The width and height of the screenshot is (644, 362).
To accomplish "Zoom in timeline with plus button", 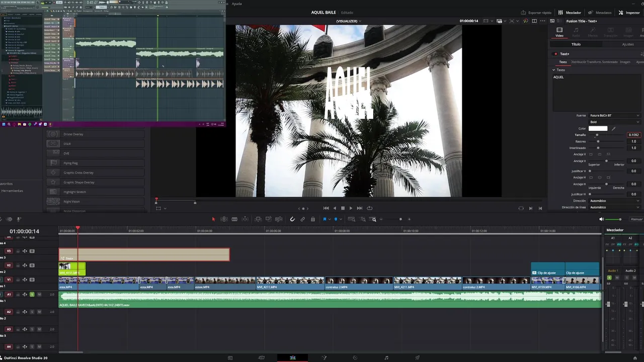I will 409,219.
